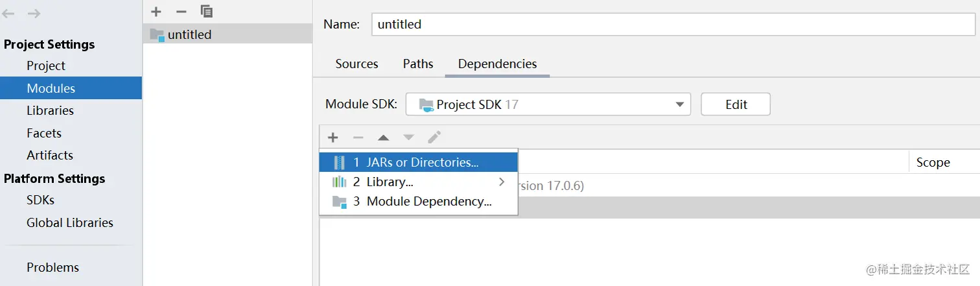Screen dimensions: 980x286
Task: Open the Module SDK dropdown
Action: pos(548,104)
